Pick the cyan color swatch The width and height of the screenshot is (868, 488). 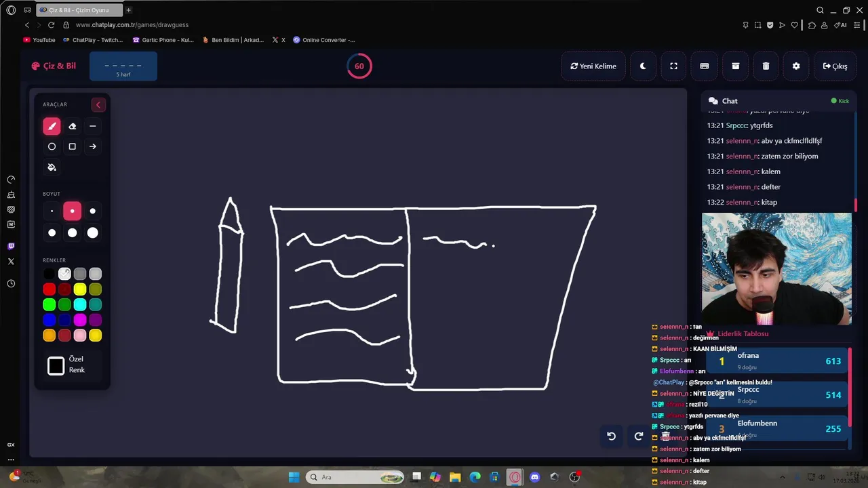80,305
